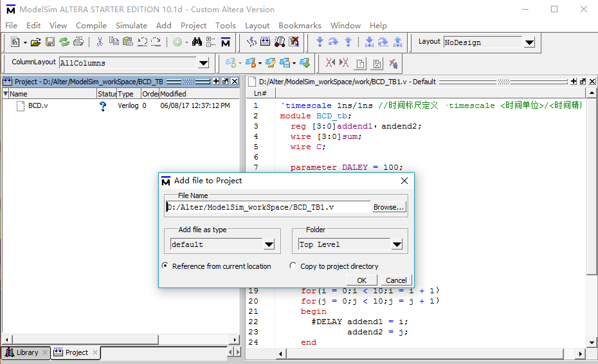
Task: Click the Step Over blue arrow icon
Action: click(x=333, y=42)
